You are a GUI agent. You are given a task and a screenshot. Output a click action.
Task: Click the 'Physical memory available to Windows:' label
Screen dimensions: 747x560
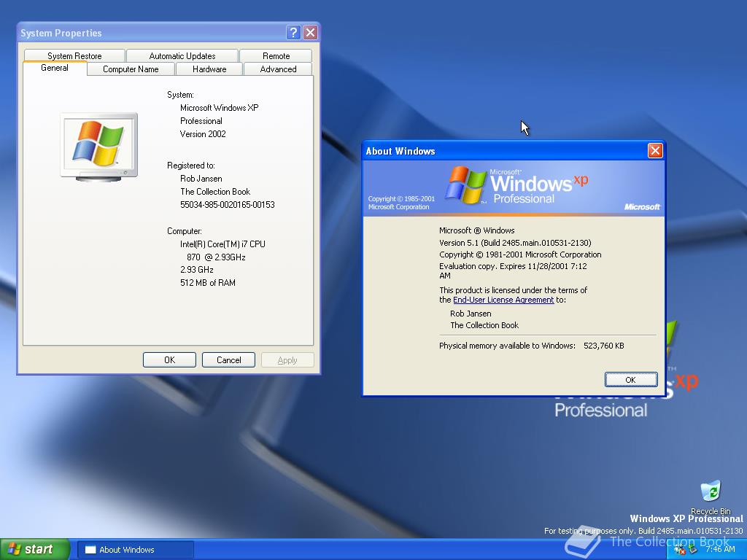[x=508, y=346]
